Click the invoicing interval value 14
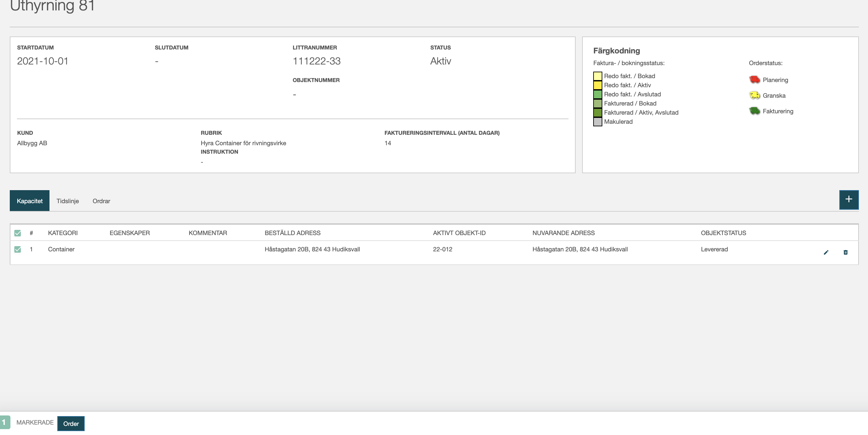Screen dimensions: 868x435 pyautogui.click(x=388, y=143)
